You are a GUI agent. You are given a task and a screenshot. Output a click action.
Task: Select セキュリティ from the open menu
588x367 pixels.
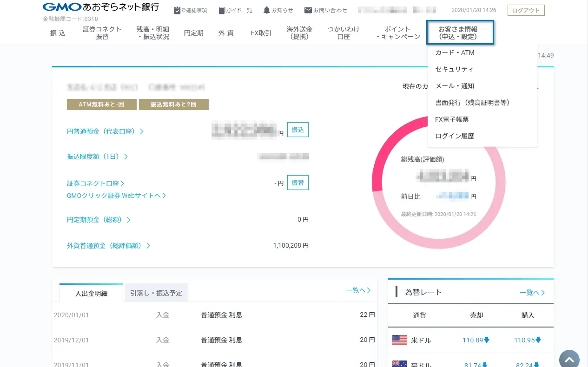tap(453, 69)
